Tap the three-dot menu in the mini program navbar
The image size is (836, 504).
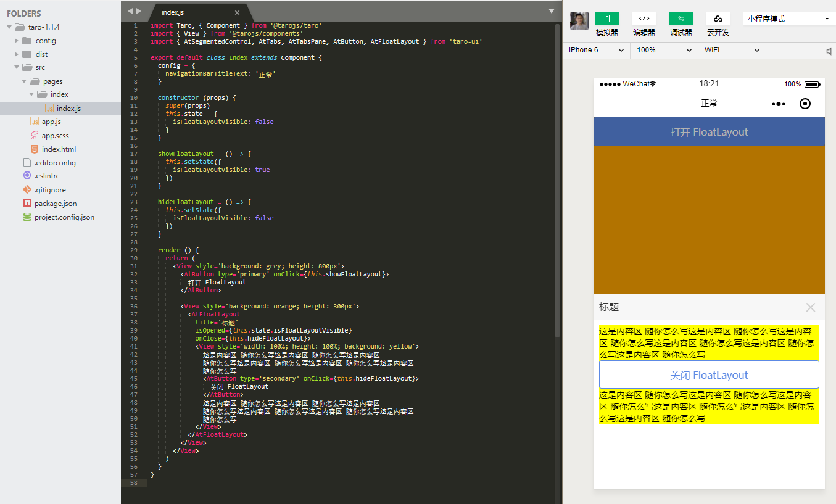point(777,104)
